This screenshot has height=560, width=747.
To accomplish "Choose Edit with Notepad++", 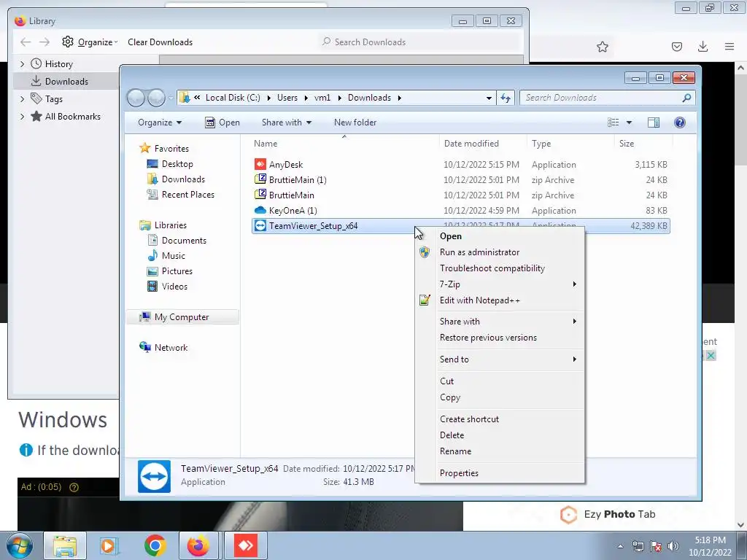I will [499, 300].
